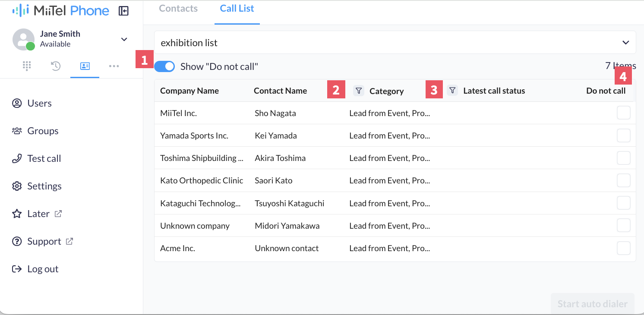The width and height of the screenshot is (644, 315).
Task: Click the Latest call status header label
Action: (x=494, y=91)
